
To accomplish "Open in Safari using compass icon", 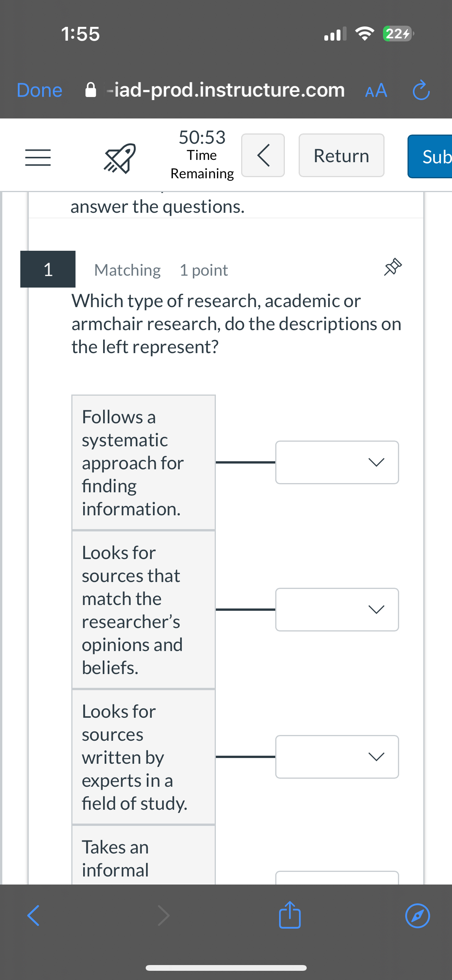I will [417, 916].
